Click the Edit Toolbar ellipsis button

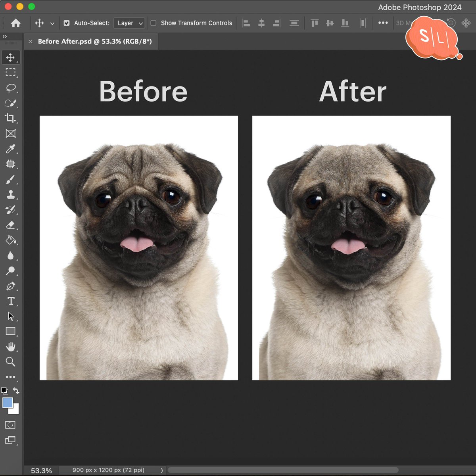pos(11,376)
